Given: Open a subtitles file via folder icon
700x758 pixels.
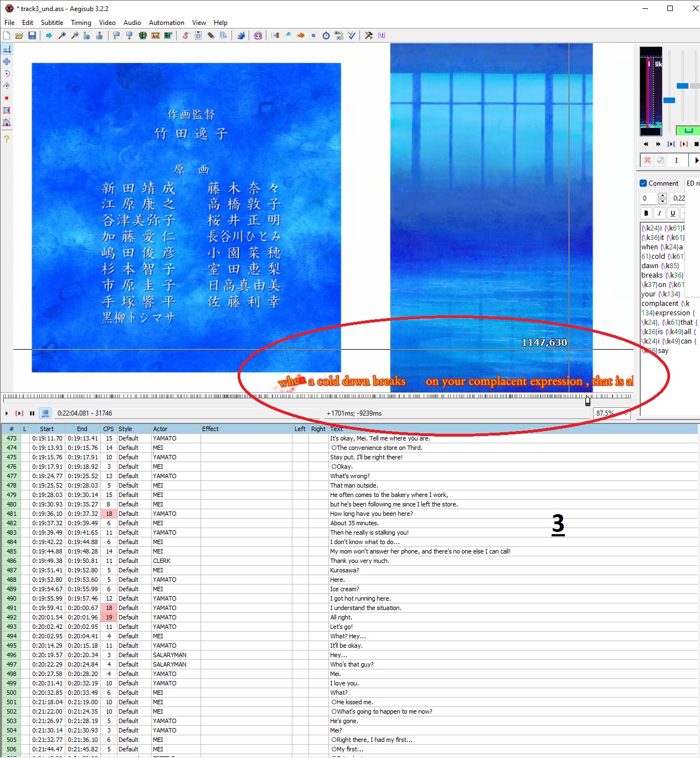Looking at the screenshot, I should (x=19, y=35).
